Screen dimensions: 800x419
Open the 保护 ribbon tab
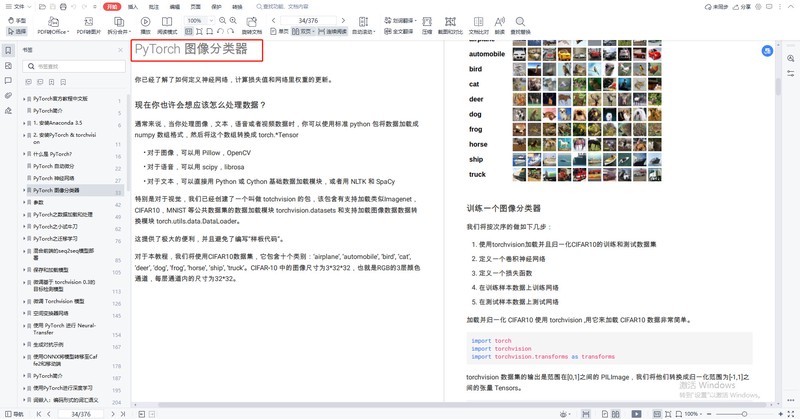(x=216, y=7)
